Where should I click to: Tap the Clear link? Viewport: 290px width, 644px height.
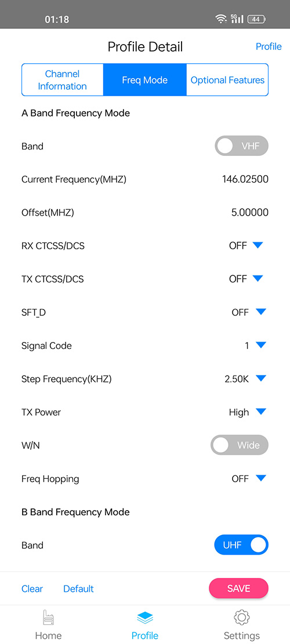pyautogui.click(x=32, y=588)
